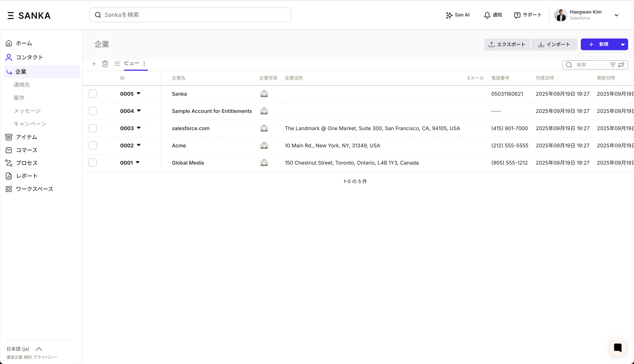The height and width of the screenshot is (364, 634).
Task: Click the plus add-view icon
Action: tap(94, 64)
